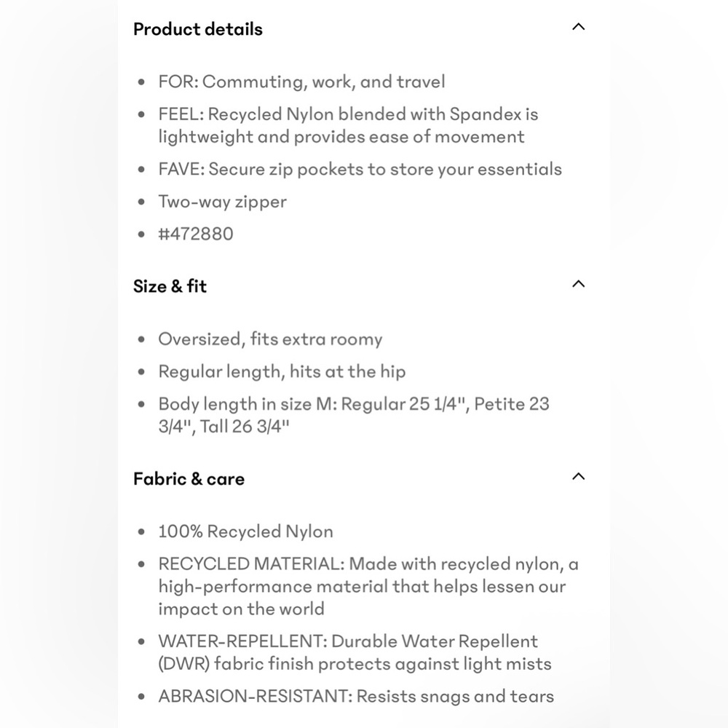Collapse Size & fit using its chevron arrow

pyautogui.click(x=578, y=284)
